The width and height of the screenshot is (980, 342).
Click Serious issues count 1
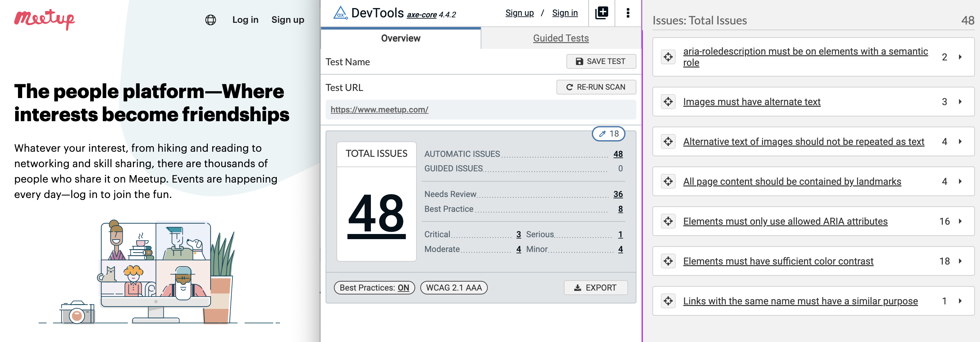(620, 234)
